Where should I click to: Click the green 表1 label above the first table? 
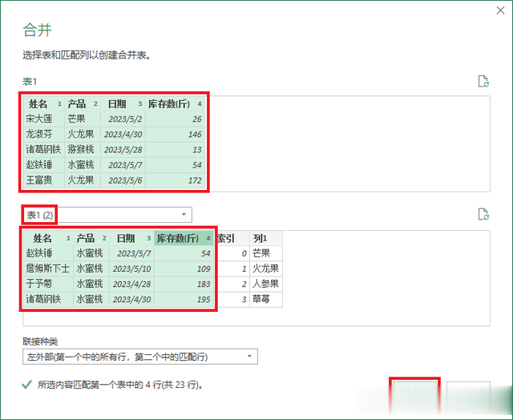(x=30, y=82)
